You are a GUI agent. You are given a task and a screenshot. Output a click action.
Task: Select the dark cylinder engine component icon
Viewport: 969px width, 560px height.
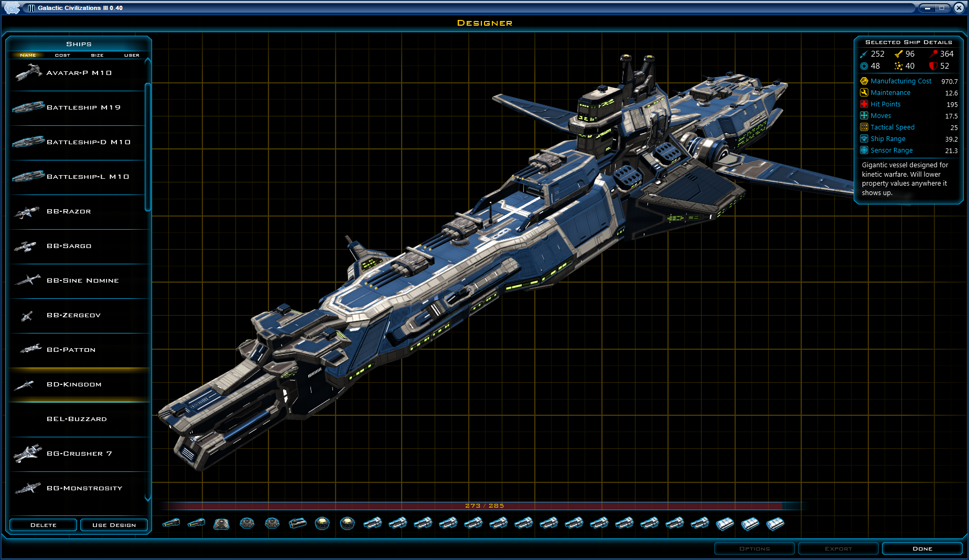pyautogui.click(x=297, y=523)
